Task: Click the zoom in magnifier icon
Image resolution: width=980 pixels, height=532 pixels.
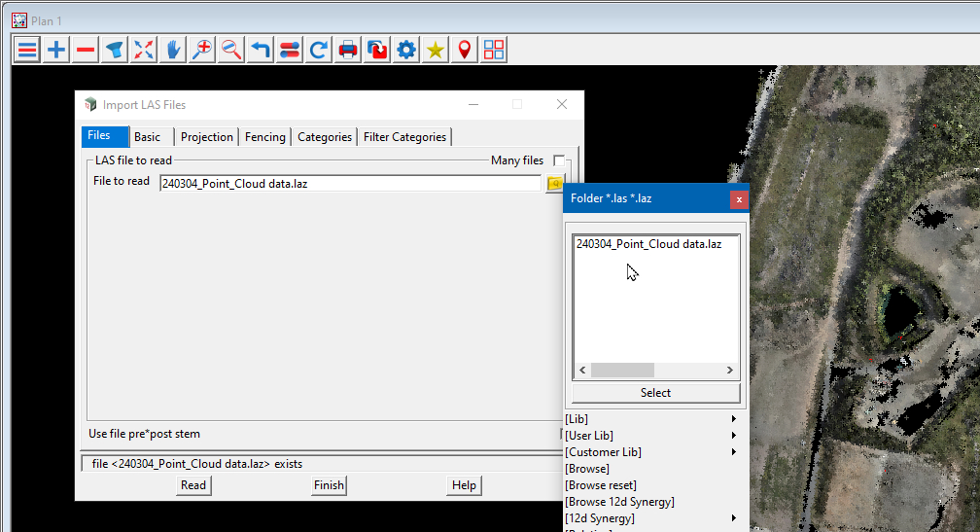Action: [x=202, y=50]
